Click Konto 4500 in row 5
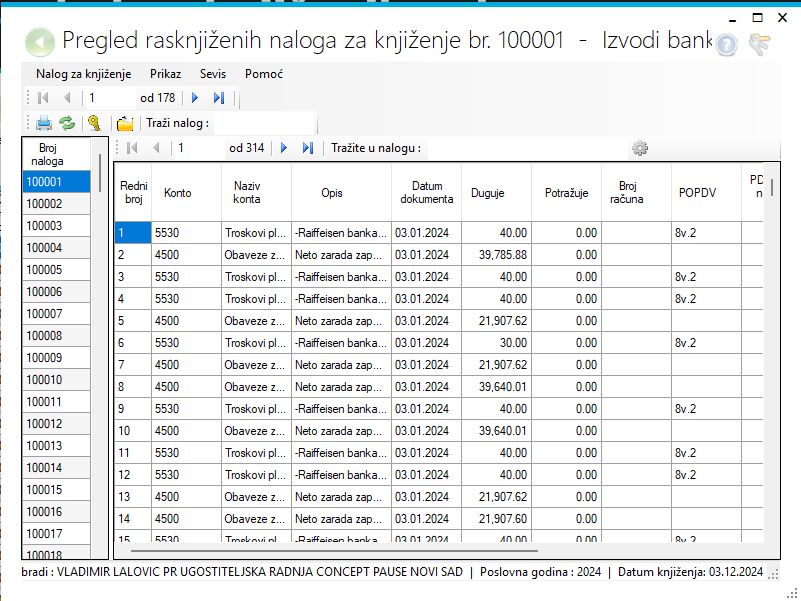 coord(186,321)
